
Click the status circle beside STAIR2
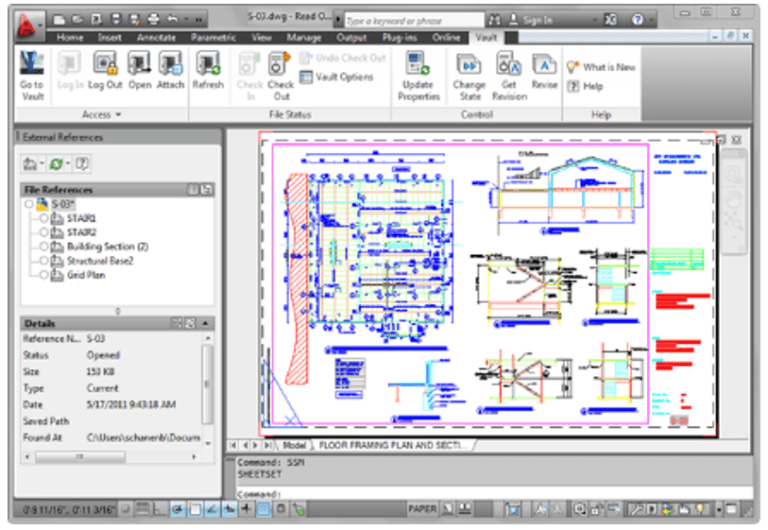44,232
